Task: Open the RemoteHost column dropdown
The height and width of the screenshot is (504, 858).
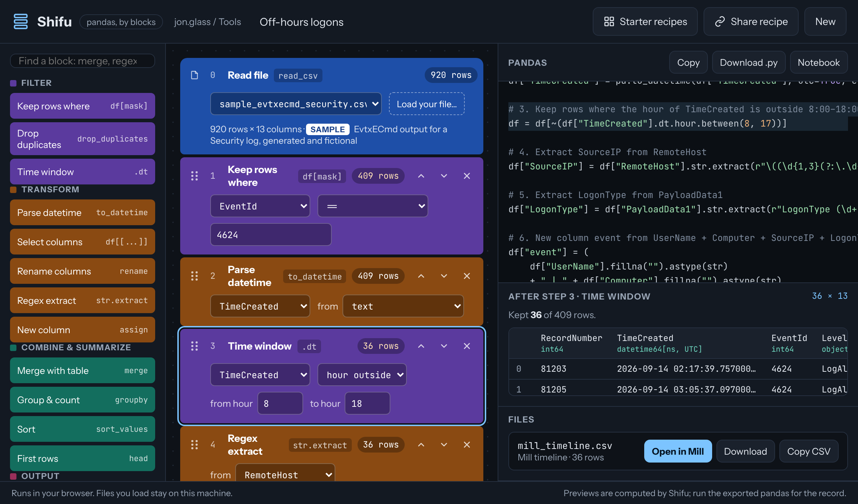Action: click(x=285, y=473)
